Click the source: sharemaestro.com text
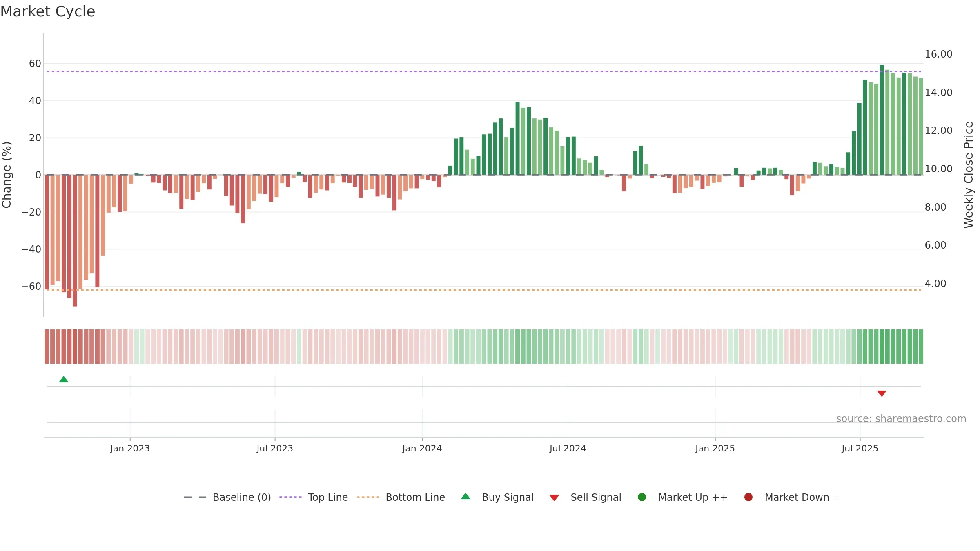This screenshot has width=980, height=551. pos(901,418)
